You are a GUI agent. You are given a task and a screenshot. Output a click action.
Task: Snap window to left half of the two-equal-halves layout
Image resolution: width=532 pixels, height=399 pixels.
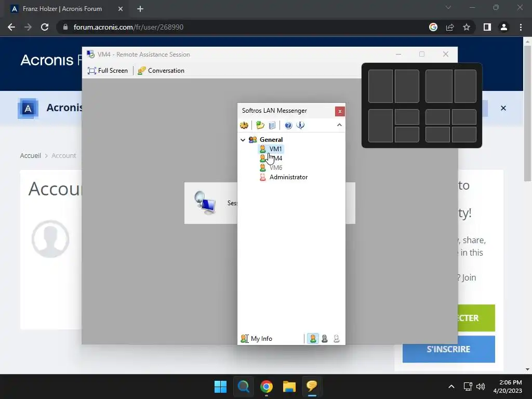click(x=380, y=86)
